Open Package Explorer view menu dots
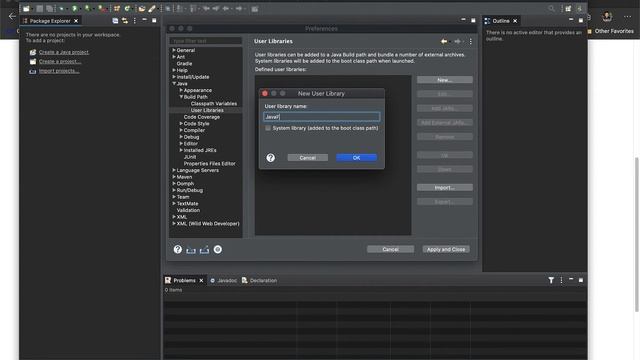Viewport: 640px width, 360px height. 135,20
